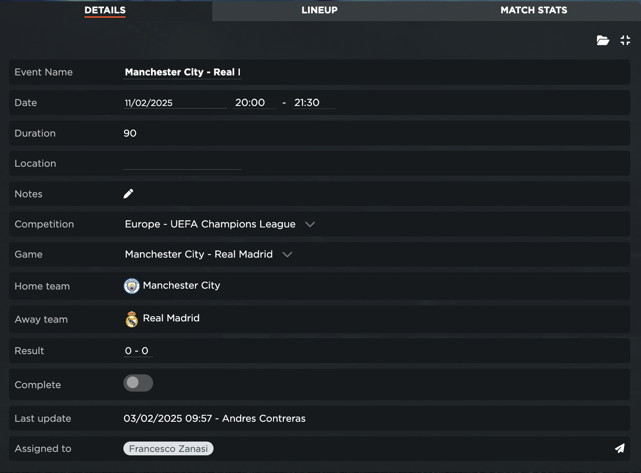Click the Real Madrid club crest
This screenshot has width=641, height=473.
click(x=132, y=319)
